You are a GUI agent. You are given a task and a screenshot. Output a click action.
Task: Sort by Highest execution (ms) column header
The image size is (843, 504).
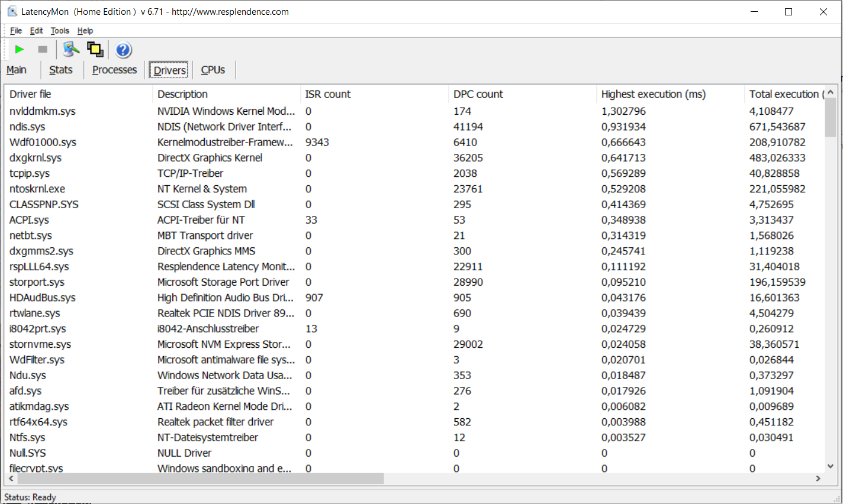click(670, 94)
